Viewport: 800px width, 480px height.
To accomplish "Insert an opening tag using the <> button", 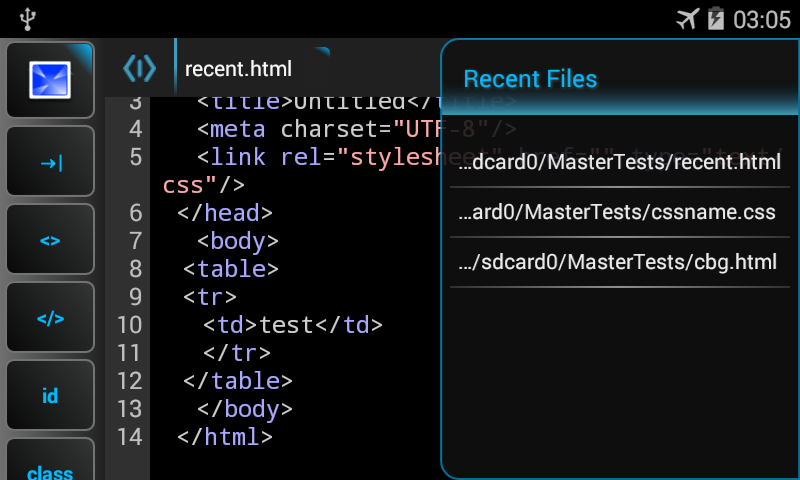I will 50,240.
